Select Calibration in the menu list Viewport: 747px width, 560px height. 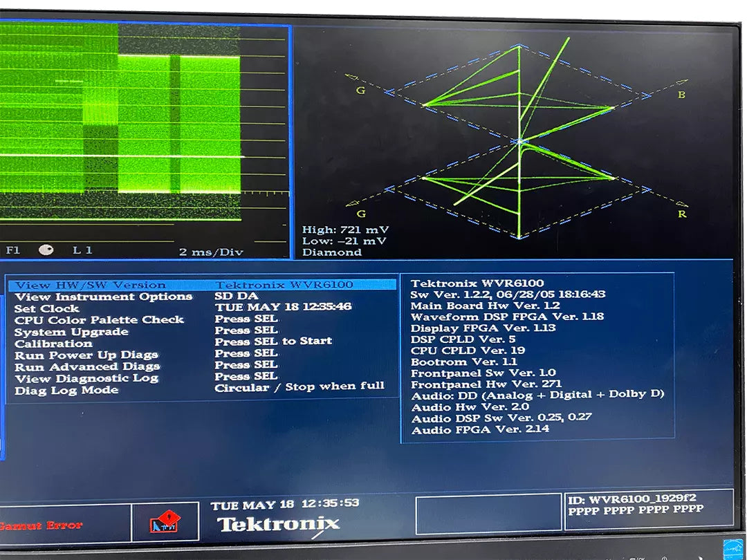53,344
